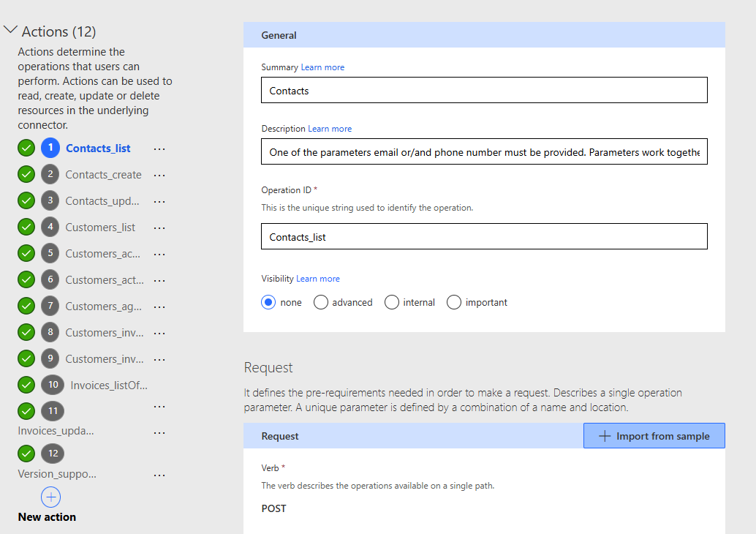756x534 pixels.
Task: Click the green checkmark beside Contacts_create
Action: (x=26, y=174)
